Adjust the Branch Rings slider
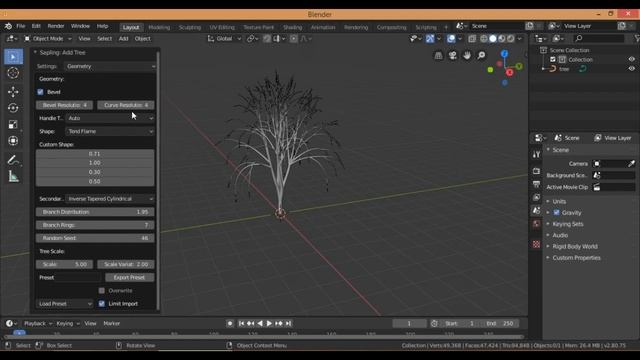 [x=95, y=225]
